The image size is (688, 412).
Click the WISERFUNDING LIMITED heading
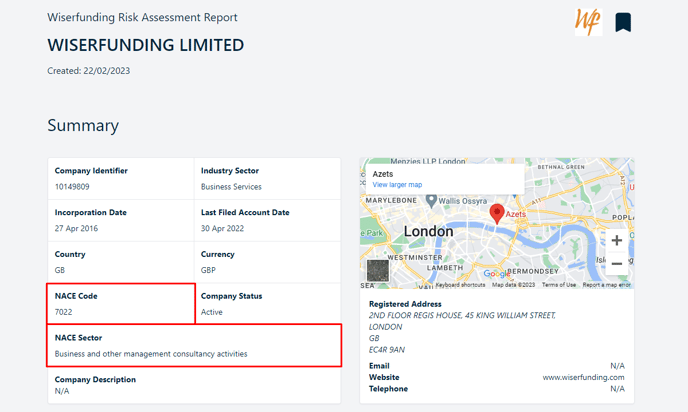[146, 45]
